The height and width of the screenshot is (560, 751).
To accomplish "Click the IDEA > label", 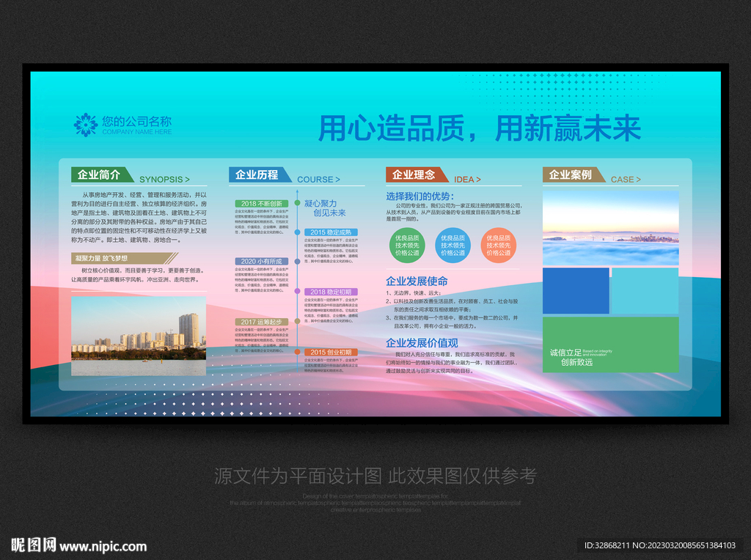I will (x=467, y=180).
